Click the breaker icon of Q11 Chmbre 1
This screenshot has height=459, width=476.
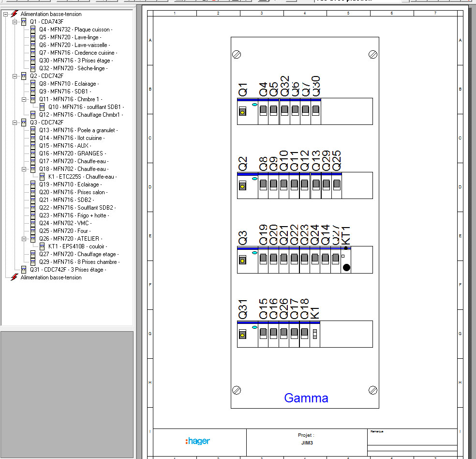(x=33, y=99)
